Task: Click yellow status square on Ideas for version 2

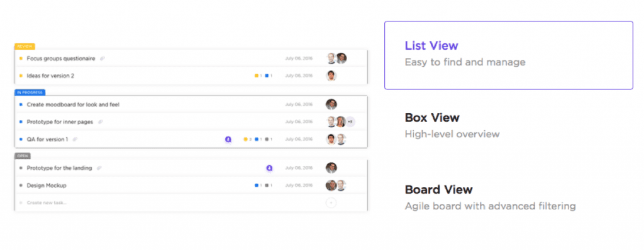Action: [x=21, y=75]
